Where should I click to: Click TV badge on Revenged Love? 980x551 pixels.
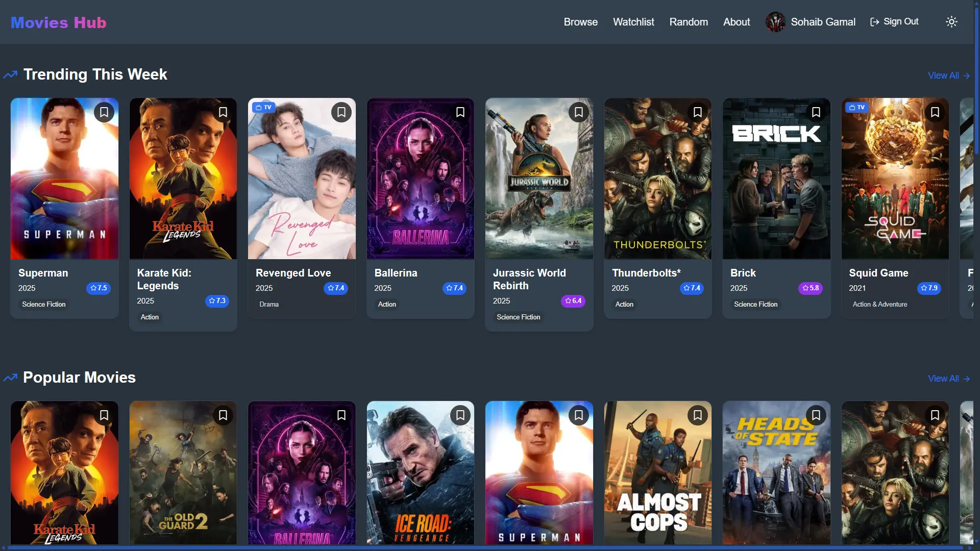pos(264,107)
